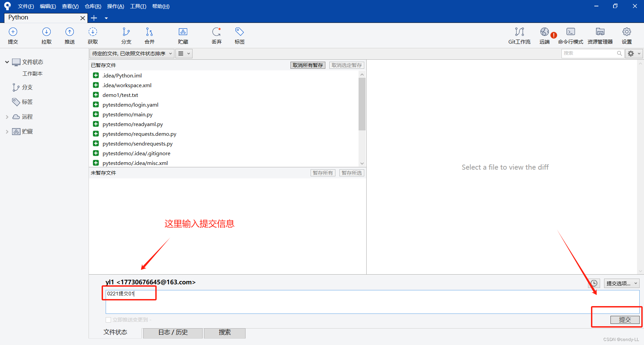Toggle the push changes immediately (立即推送变更到) checkbox
Screen dimensions: 644x345
pos(108,320)
